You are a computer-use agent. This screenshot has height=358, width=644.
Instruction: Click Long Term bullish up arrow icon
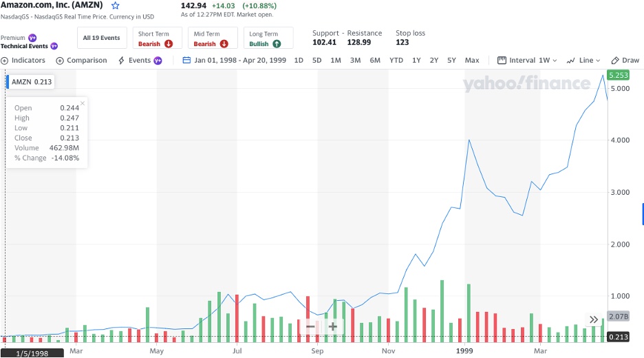coord(277,44)
